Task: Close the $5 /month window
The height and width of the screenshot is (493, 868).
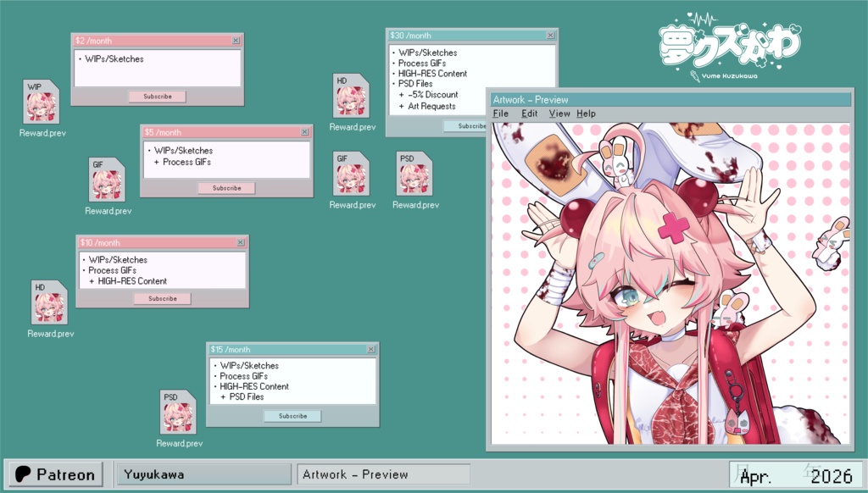Action: point(304,132)
